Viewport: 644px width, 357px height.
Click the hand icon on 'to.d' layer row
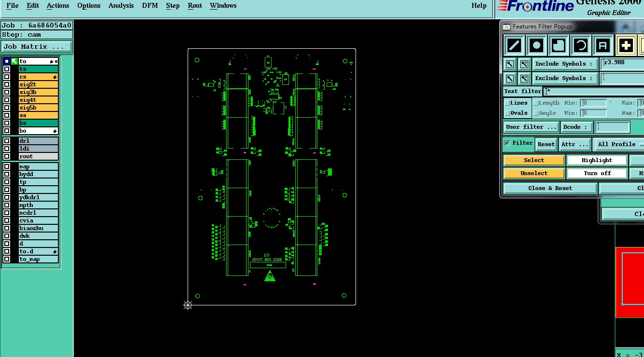pyautogui.click(x=55, y=252)
